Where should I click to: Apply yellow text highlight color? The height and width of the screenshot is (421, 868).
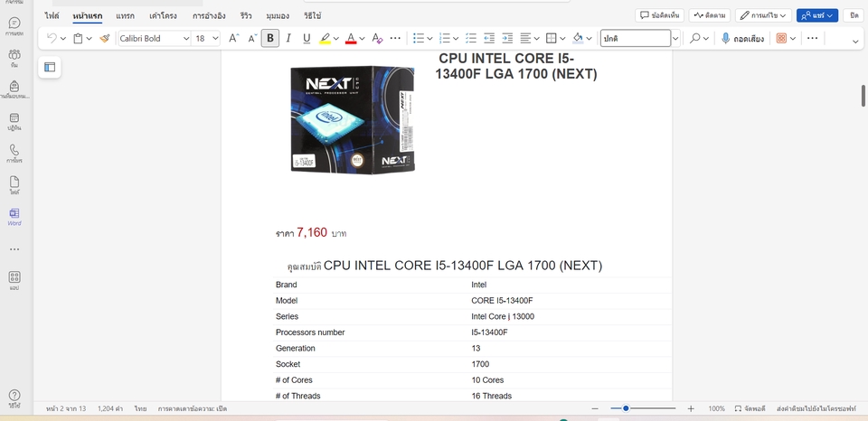pyautogui.click(x=325, y=38)
